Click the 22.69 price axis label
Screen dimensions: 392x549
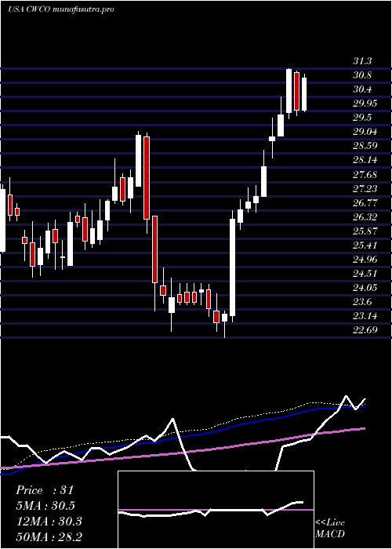point(365,330)
